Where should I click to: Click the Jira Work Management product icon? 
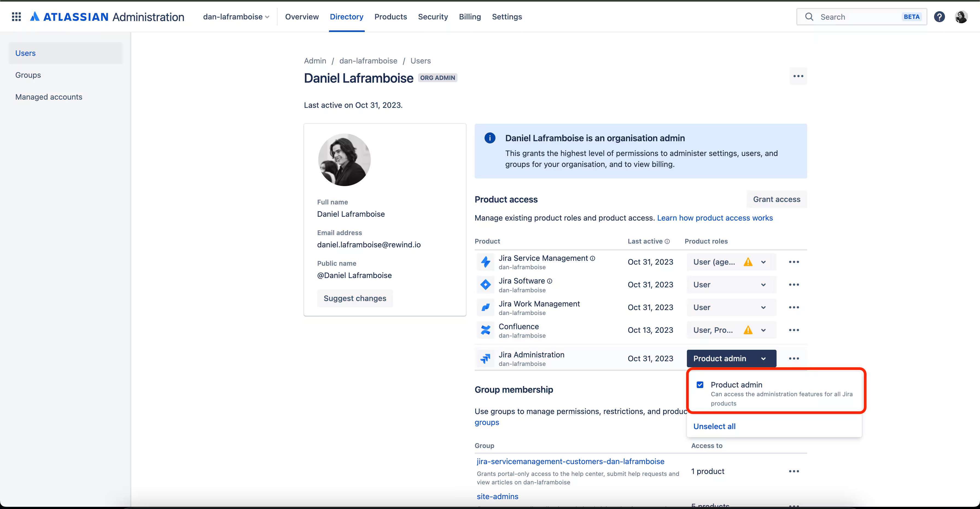coord(485,308)
